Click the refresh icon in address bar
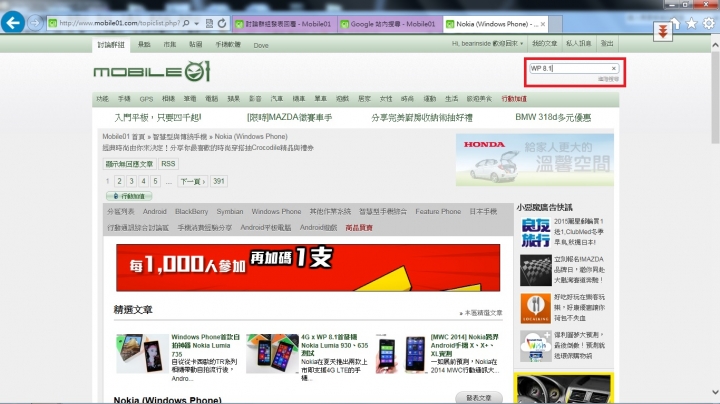720x404 pixels. pos(222,23)
